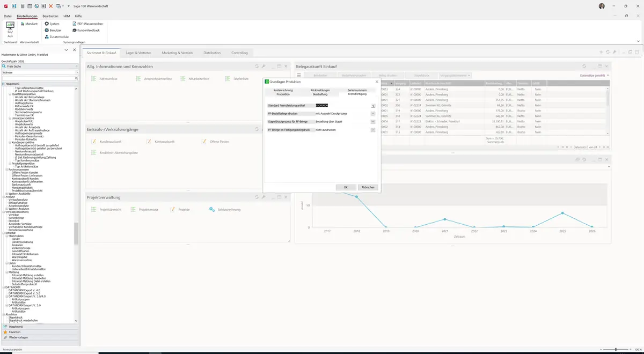Open the Kreditlimit-Abweichungsliste tile
This screenshot has height=354, width=644.
point(114,153)
